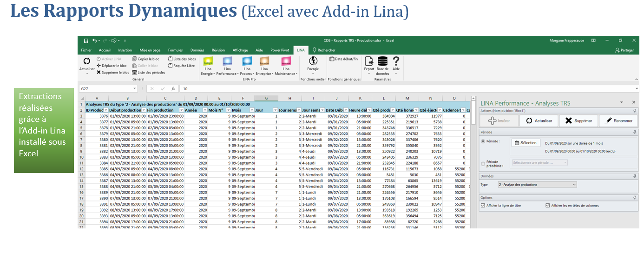The image size is (644, 274).
Task: Open Liste des périodes from the ribbon
Action: coord(149,72)
